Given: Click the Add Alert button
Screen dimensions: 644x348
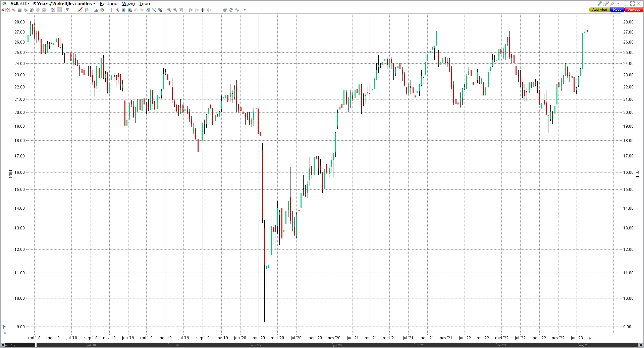Looking at the screenshot, I should tap(599, 10).
